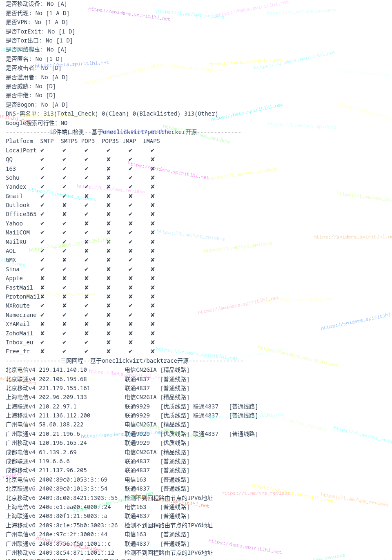The height and width of the screenshot is (560, 392).
Task: Click the IP address '211.137.96.205'
Action: click(x=63, y=471)
